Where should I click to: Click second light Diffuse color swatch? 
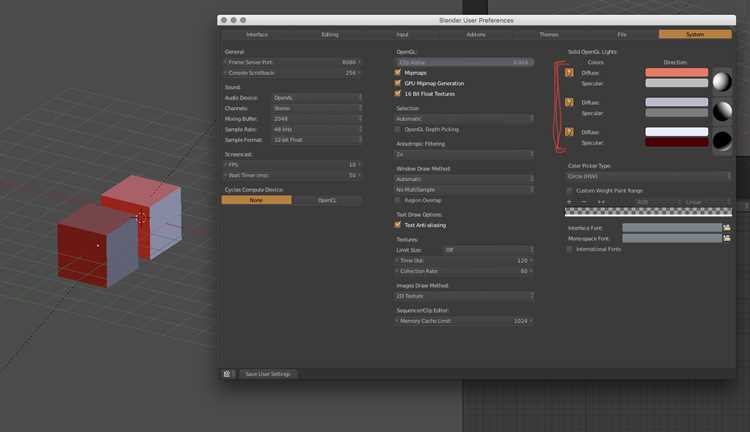(676, 102)
